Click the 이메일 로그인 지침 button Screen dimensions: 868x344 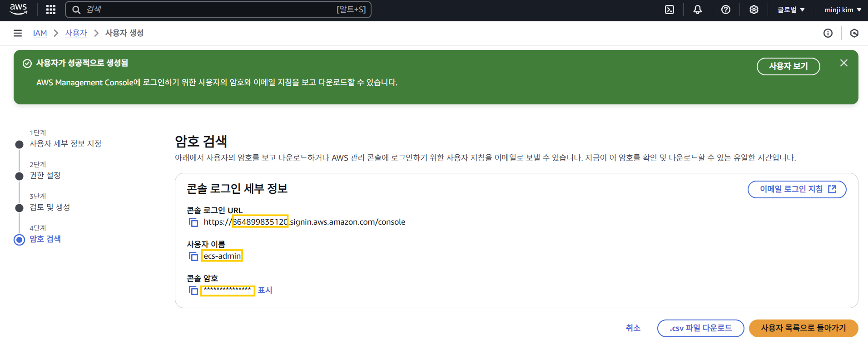[797, 189]
